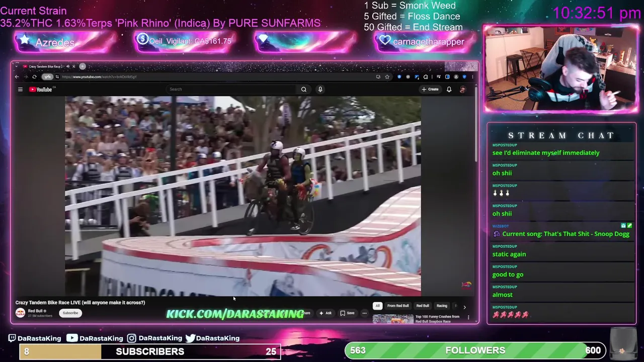Click the 'Azredes' top banner label
Screen dimensions: 644x362
(x=55, y=43)
